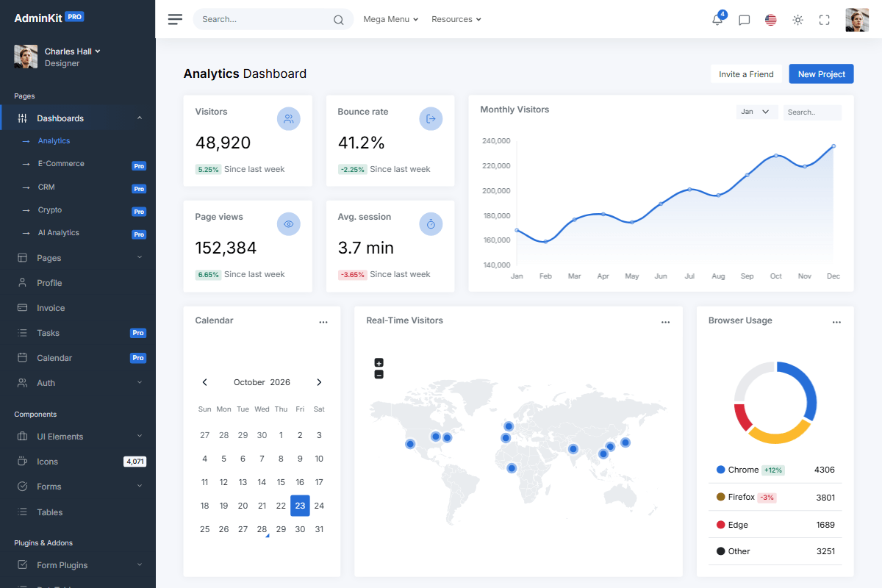This screenshot has height=588, width=882.
Task: Click the -3.65% Avg. session badge
Action: [x=352, y=275]
